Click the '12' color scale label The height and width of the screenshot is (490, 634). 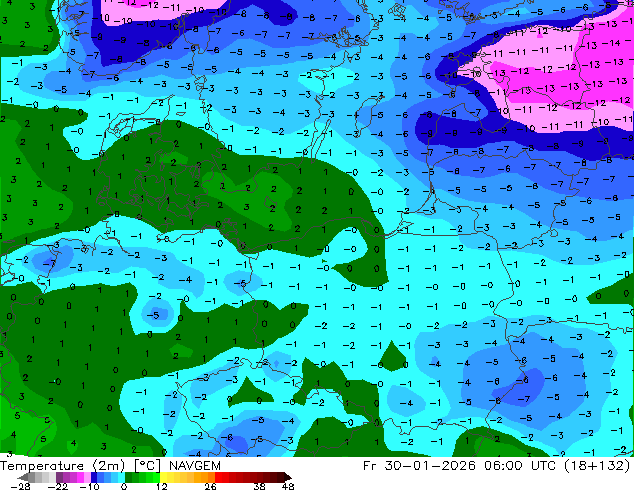coord(162,486)
